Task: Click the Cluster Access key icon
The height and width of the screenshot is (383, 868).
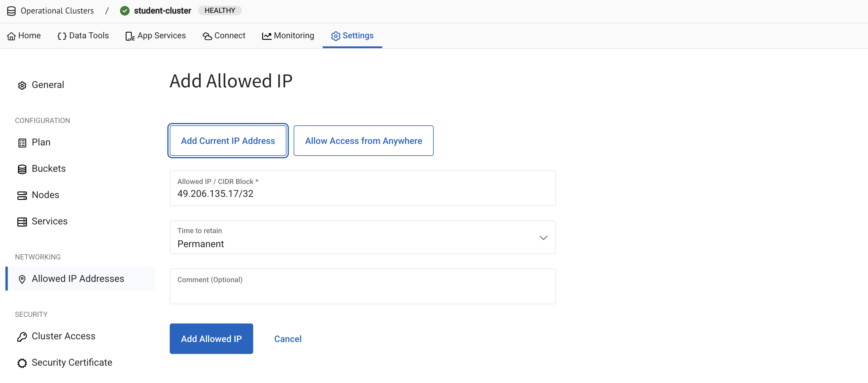Action: [x=22, y=336]
